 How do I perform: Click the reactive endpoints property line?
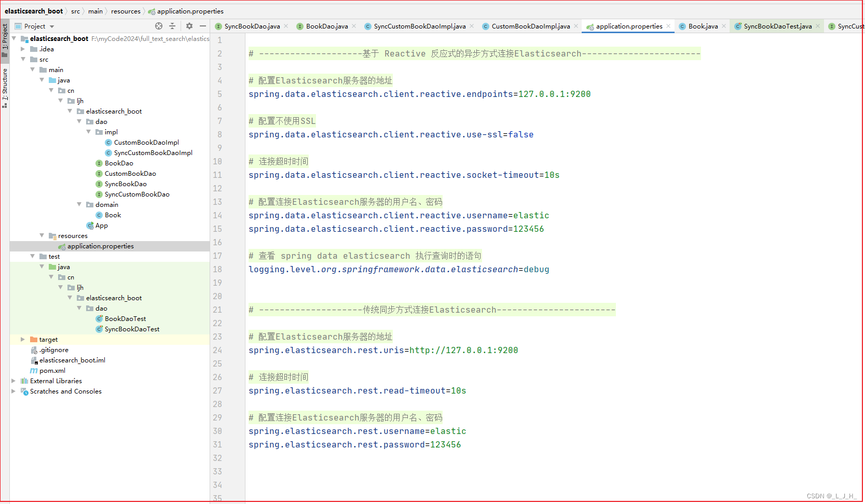(x=419, y=94)
